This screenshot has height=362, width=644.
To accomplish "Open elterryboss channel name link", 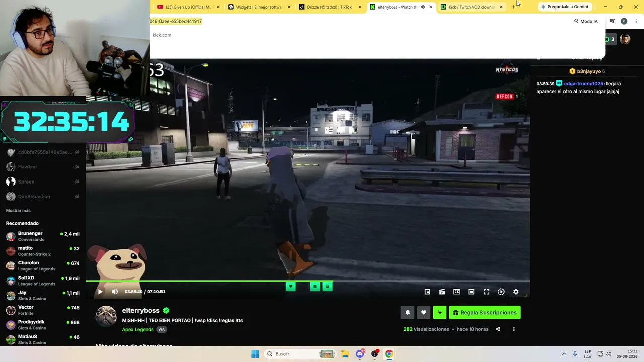I will [141, 311].
